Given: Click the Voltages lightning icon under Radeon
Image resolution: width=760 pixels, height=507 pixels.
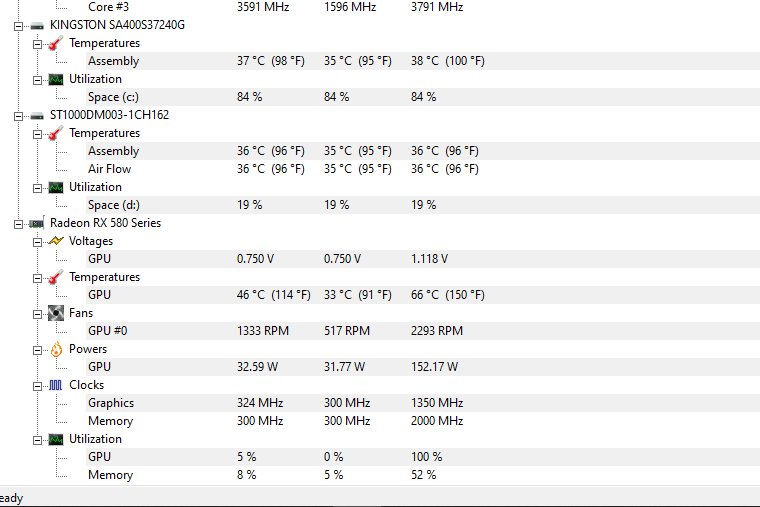Looking at the screenshot, I should 56,241.
